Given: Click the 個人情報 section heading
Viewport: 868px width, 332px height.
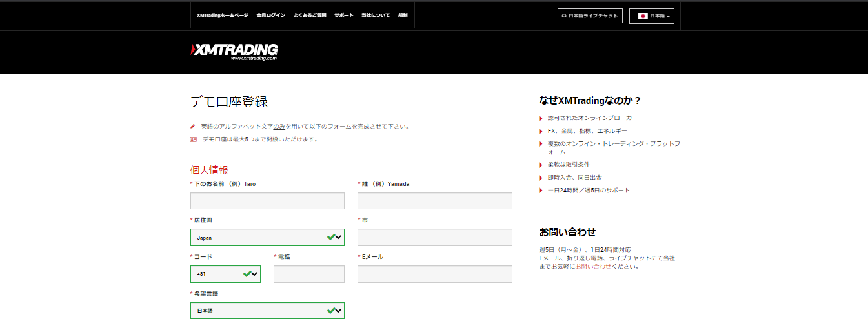Looking at the screenshot, I should tap(209, 170).
